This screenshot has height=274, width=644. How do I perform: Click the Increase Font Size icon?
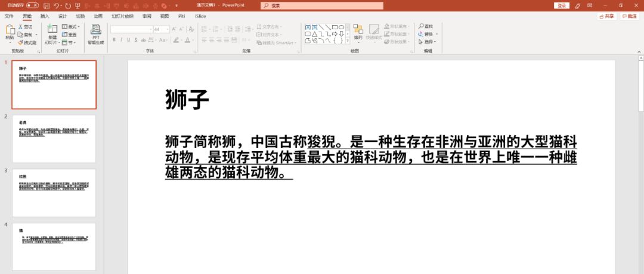(x=174, y=29)
